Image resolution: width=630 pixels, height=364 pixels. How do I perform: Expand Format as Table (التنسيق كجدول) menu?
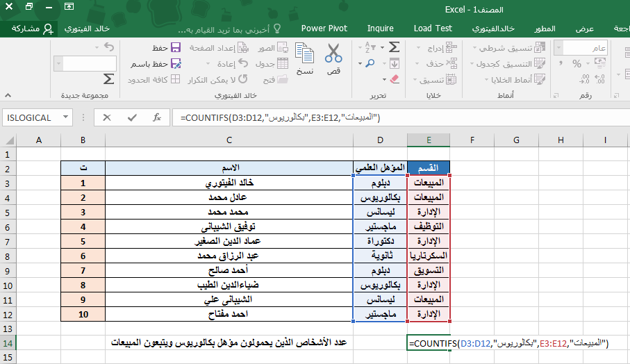(472, 63)
